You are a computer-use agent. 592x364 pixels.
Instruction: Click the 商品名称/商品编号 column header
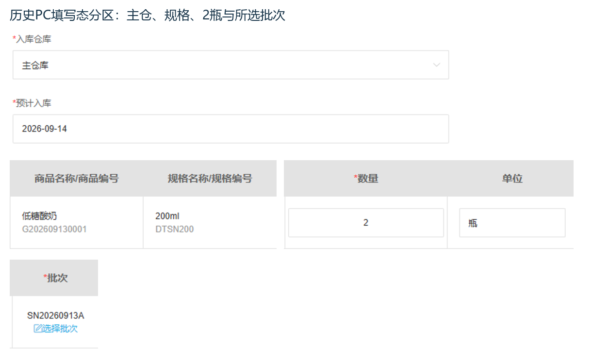pos(77,179)
